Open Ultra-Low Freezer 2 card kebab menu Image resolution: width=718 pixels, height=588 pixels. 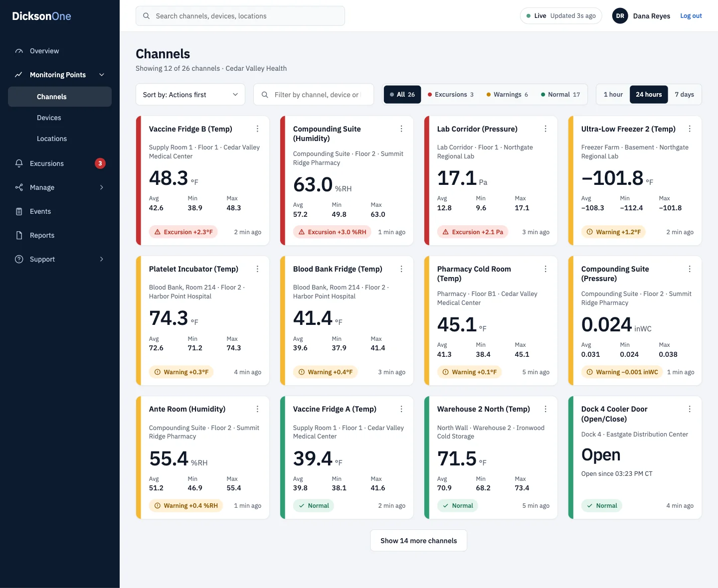point(690,129)
